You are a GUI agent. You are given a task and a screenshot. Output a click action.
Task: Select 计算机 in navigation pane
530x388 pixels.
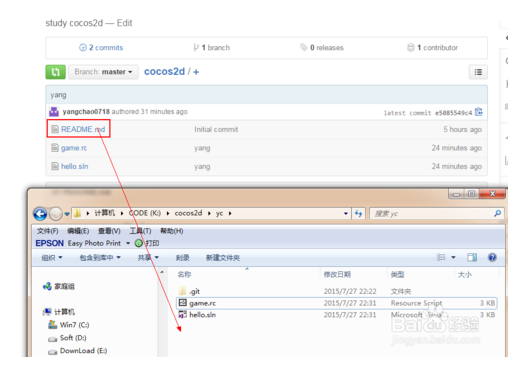pyautogui.click(x=59, y=312)
